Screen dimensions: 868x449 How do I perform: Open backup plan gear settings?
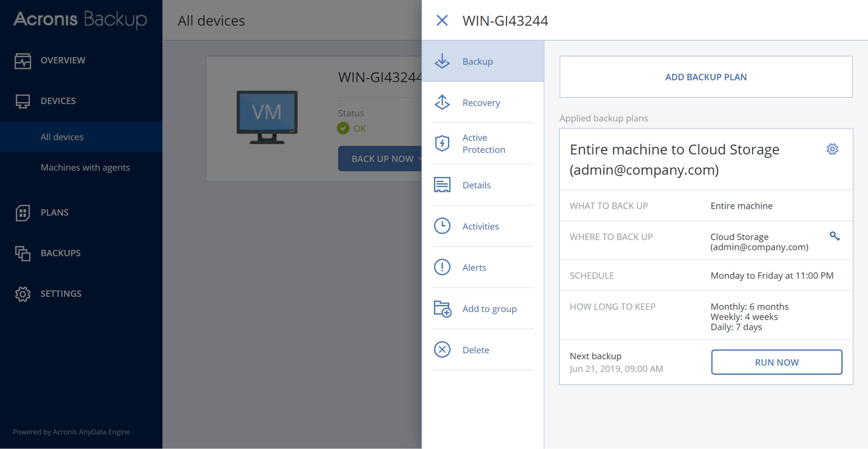[832, 149]
